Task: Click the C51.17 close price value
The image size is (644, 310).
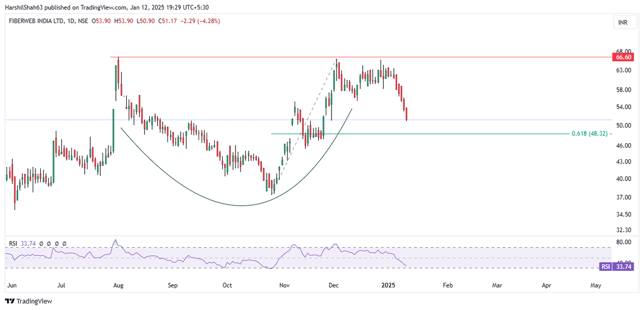Action: (x=169, y=21)
